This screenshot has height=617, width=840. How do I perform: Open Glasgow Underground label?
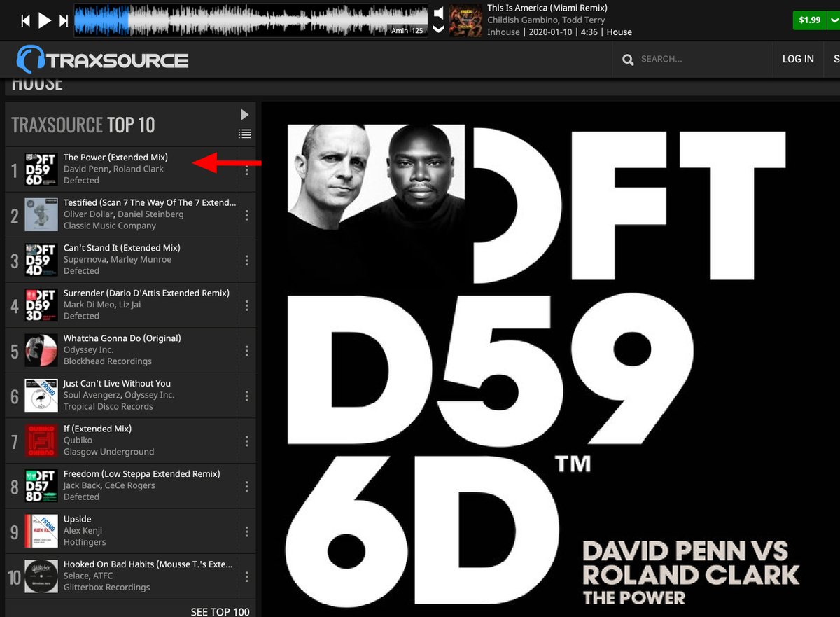(x=109, y=452)
